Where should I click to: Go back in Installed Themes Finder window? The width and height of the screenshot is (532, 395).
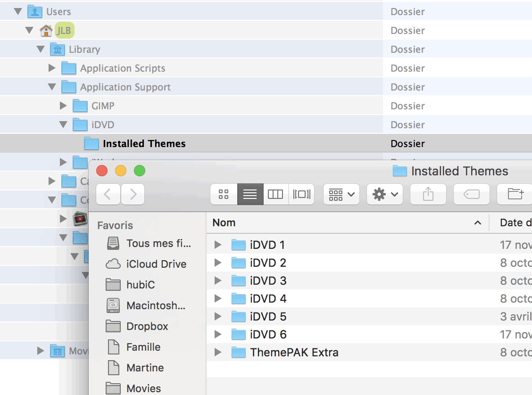click(108, 194)
